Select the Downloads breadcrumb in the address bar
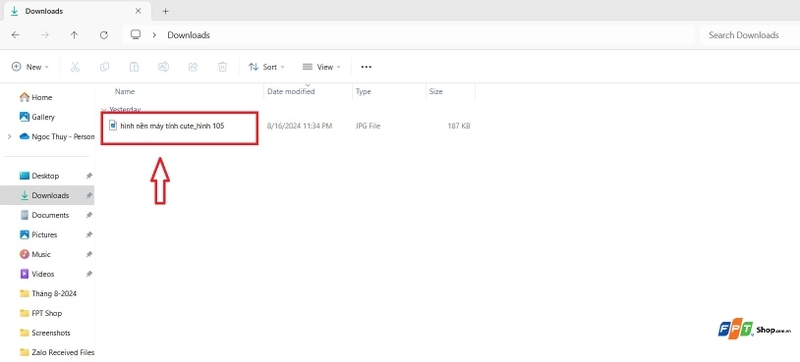 click(x=189, y=35)
